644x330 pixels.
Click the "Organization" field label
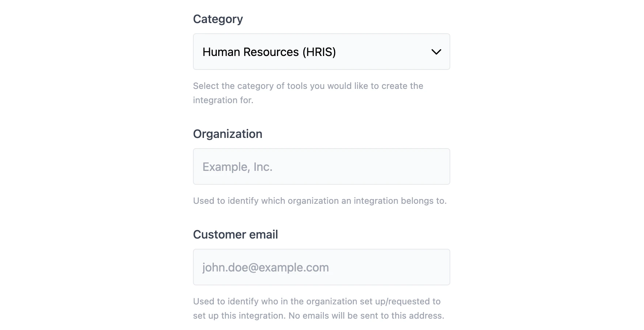(227, 134)
